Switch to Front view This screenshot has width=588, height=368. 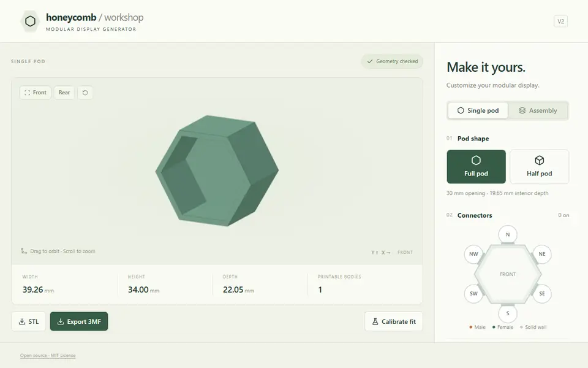click(36, 93)
